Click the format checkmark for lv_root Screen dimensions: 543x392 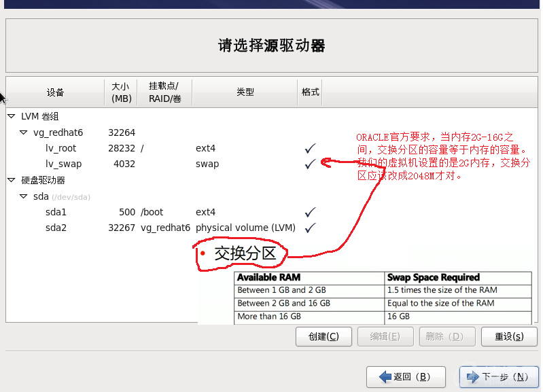tap(310, 148)
